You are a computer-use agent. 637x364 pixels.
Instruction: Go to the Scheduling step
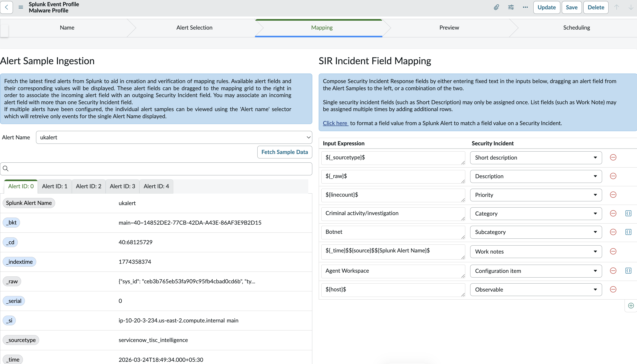pyautogui.click(x=577, y=28)
